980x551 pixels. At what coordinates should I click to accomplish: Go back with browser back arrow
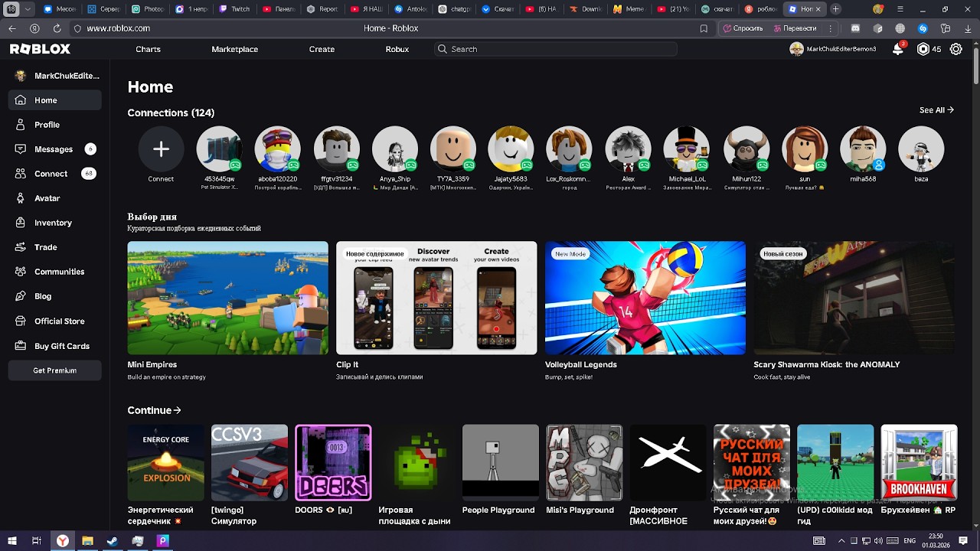tap(11, 28)
